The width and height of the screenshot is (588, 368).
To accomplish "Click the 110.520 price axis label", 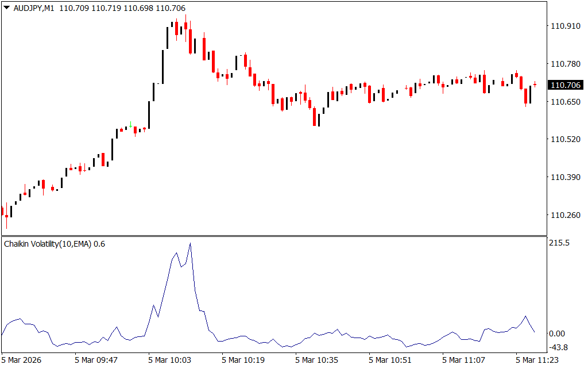I will click(565, 139).
